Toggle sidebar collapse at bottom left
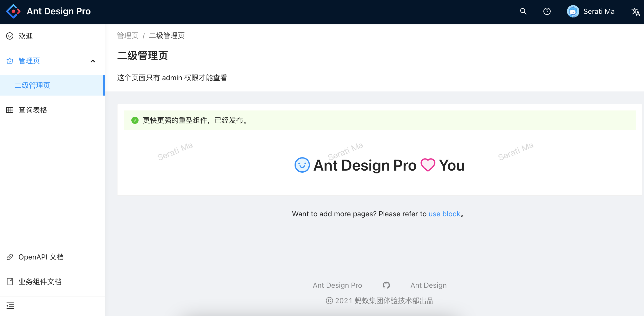This screenshot has width=644, height=316. (10, 306)
